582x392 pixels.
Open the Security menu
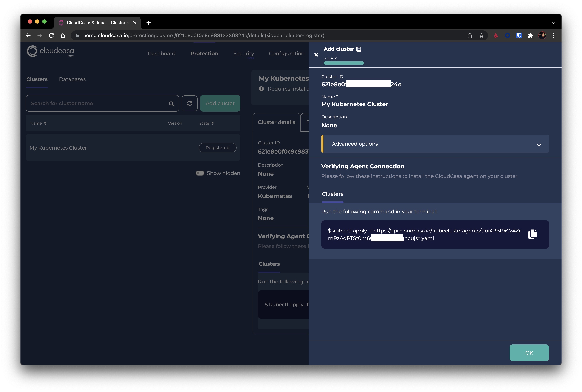(x=243, y=53)
